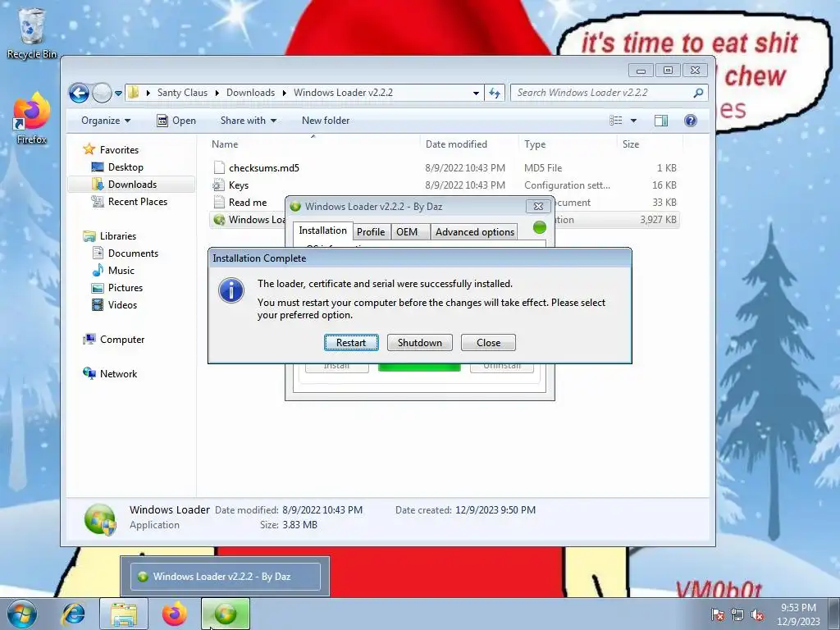Screen dimensions: 840x630
Task: Click the network tray icon
Action: 737,615
